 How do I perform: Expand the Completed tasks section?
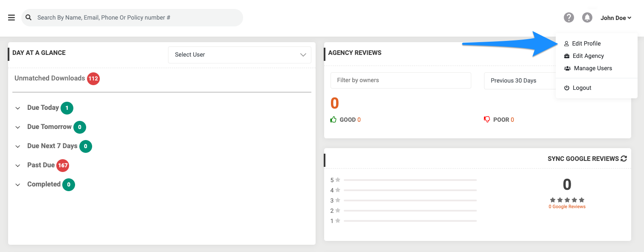(18, 185)
